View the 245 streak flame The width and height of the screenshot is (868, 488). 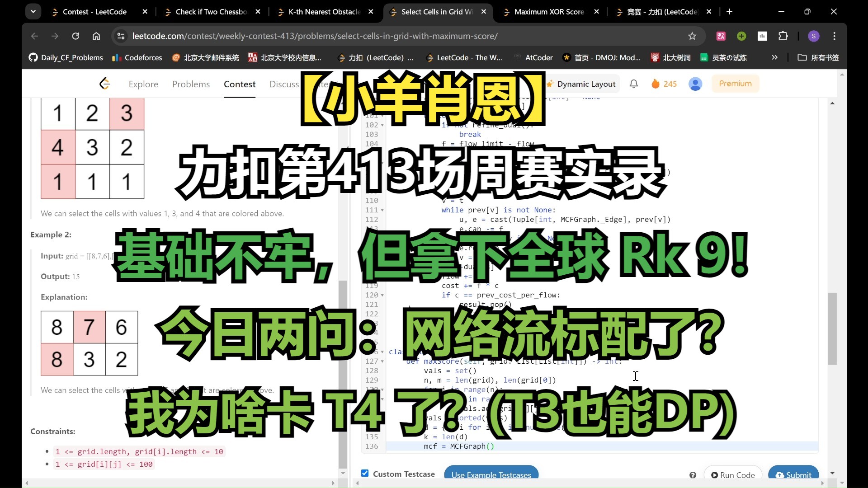tap(664, 84)
